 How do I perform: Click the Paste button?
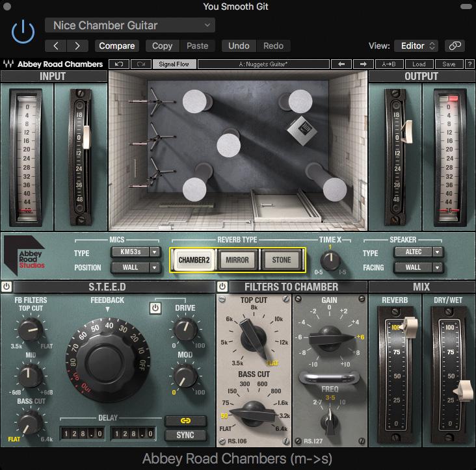197,46
